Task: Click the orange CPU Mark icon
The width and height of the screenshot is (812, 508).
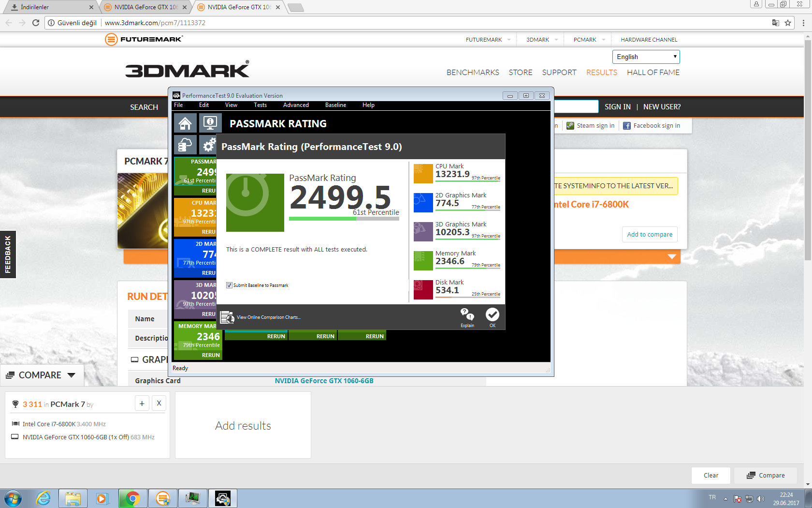Action: tap(423, 174)
